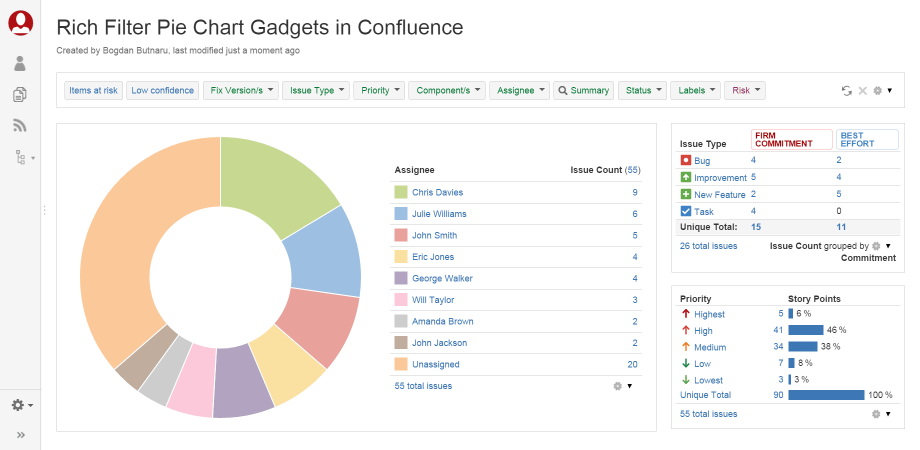This screenshot has width=920, height=450.
Task: Clear filters with the X icon
Action: pyautogui.click(x=862, y=90)
